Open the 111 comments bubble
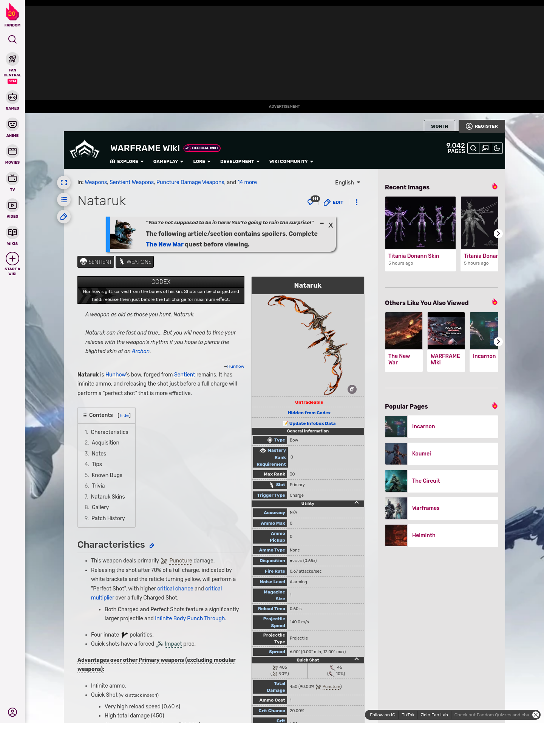Viewport: 544px width, 756px height. [x=313, y=201]
